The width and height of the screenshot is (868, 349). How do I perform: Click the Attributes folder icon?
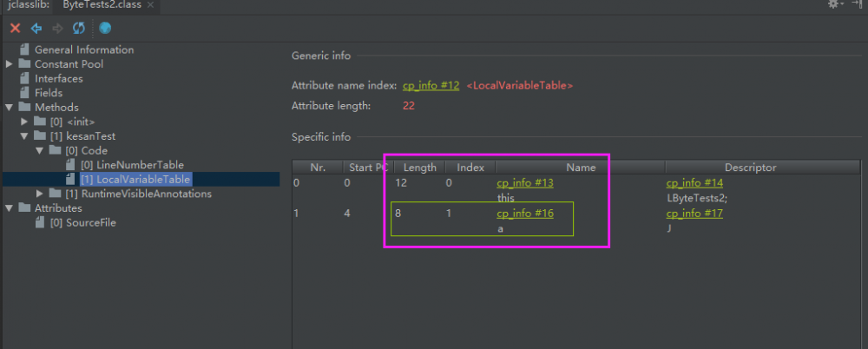pos(23,207)
